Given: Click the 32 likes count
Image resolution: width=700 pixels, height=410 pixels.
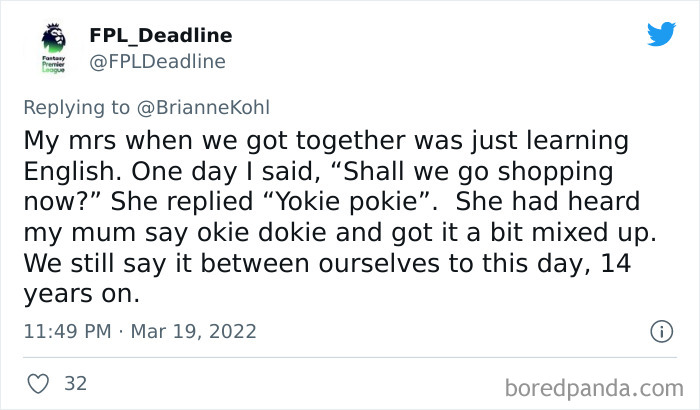Looking at the screenshot, I should pos(75,383).
